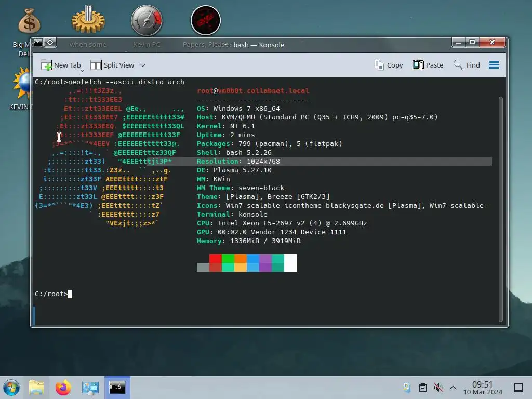The height and width of the screenshot is (399, 532).
Task: Toggle the titlebar pin-on-all-desktops button
Action: pos(50,43)
